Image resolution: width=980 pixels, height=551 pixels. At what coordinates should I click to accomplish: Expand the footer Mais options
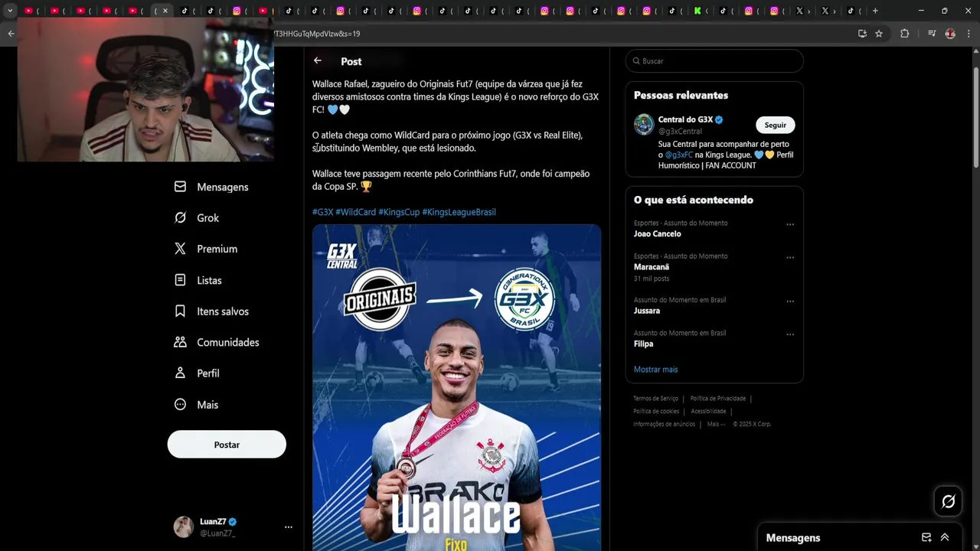coord(716,424)
